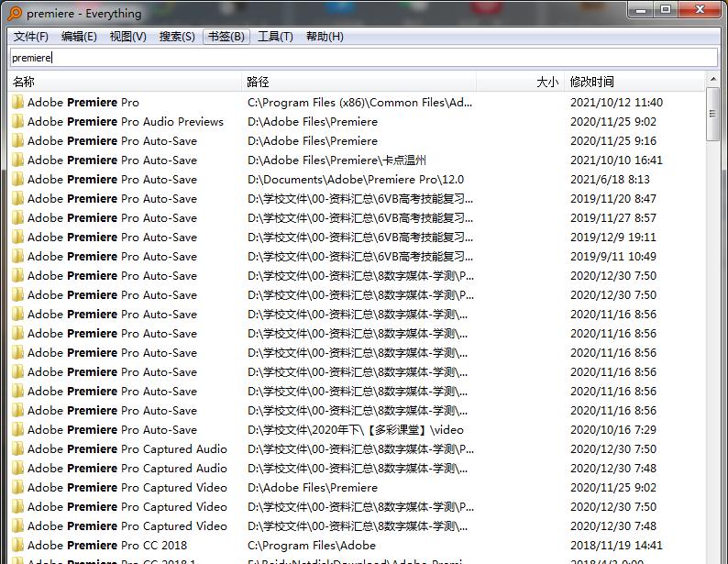Click the scrollbar up arrow
This screenshot has width=728, height=564.
(712, 80)
